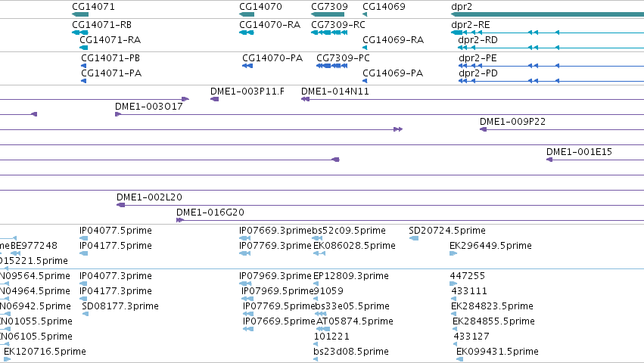Select the 433127 feature label
The image size is (644, 363).
pyautogui.click(x=471, y=337)
